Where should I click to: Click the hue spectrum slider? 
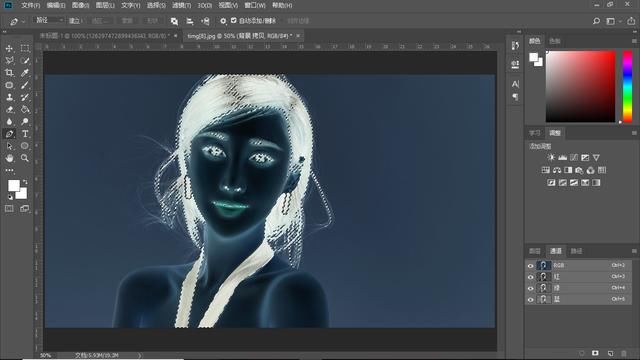(x=627, y=87)
